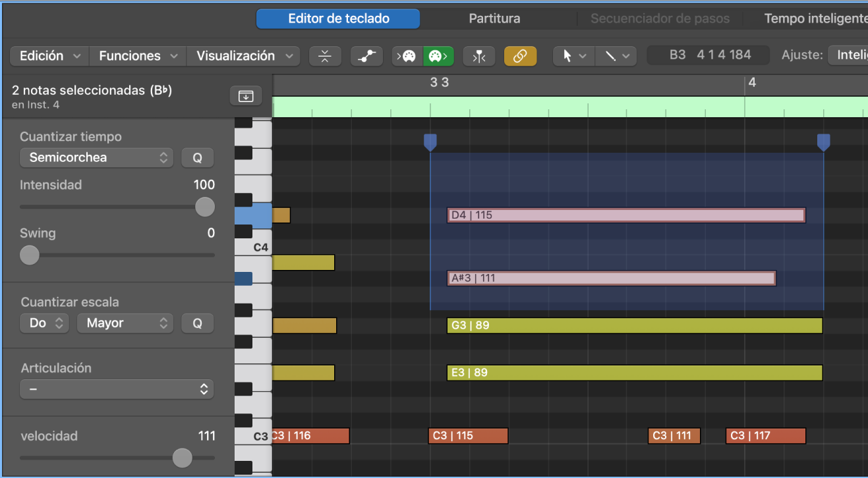
Task: Open the Semicorchea quantize dropdown
Action: point(96,158)
